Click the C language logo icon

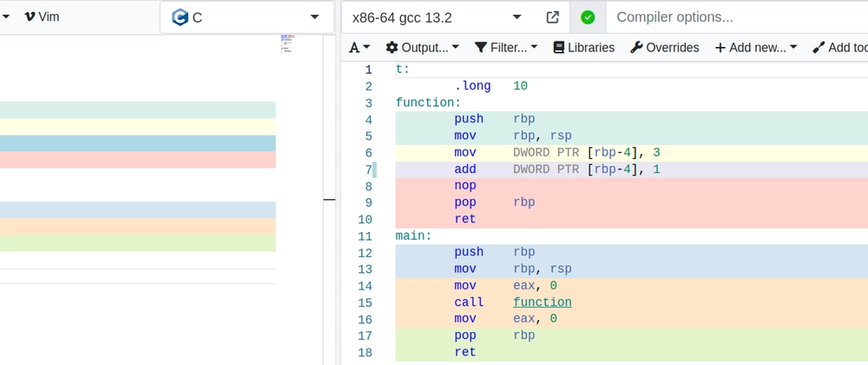180,17
